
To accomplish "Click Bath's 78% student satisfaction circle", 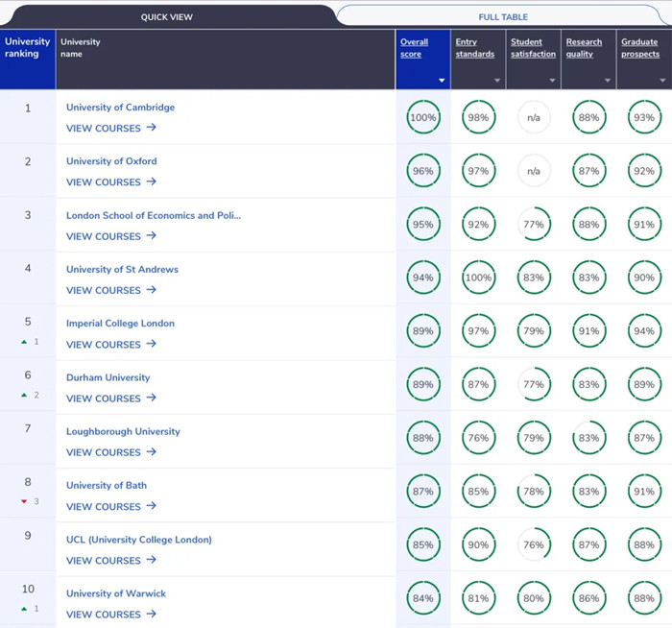I will click(x=534, y=492).
